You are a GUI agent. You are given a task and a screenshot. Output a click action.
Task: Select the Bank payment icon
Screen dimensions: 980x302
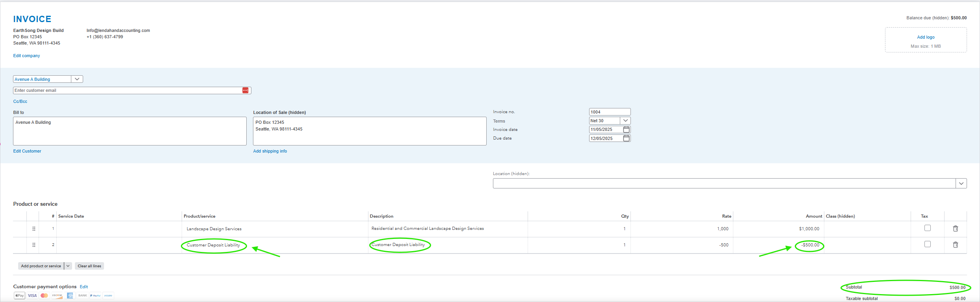(83, 295)
